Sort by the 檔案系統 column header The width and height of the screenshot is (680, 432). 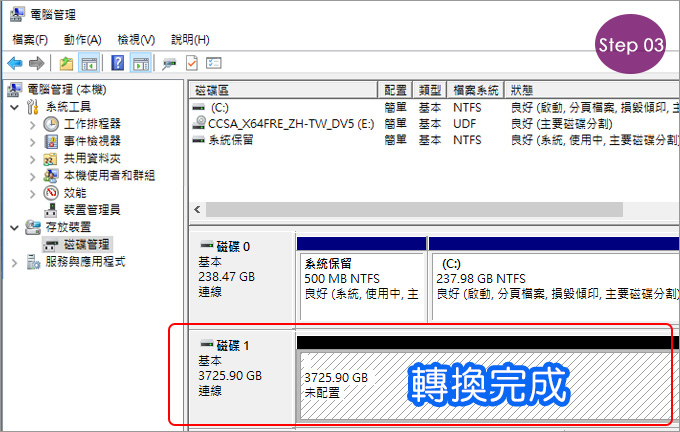tap(475, 90)
